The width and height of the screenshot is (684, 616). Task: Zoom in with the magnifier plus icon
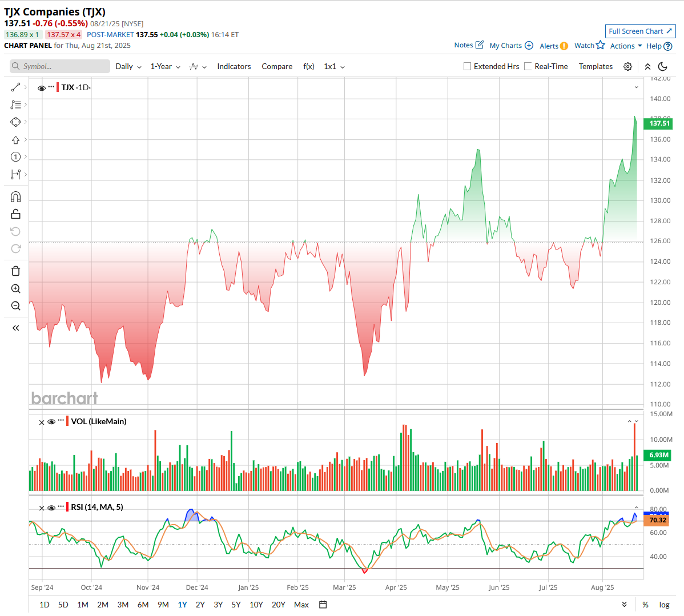[x=16, y=288]
